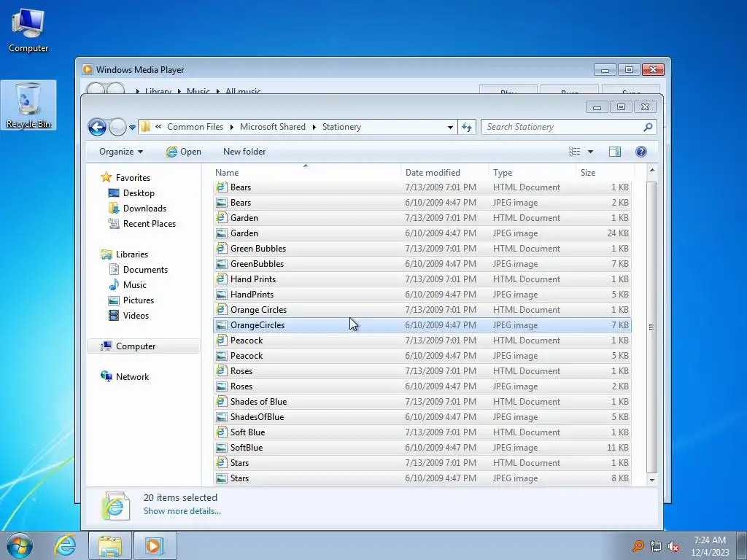Click the HandPrints JPEG file icon
Image resolution: width=747 pixels, height=560 pixels.
click(221, 295)
